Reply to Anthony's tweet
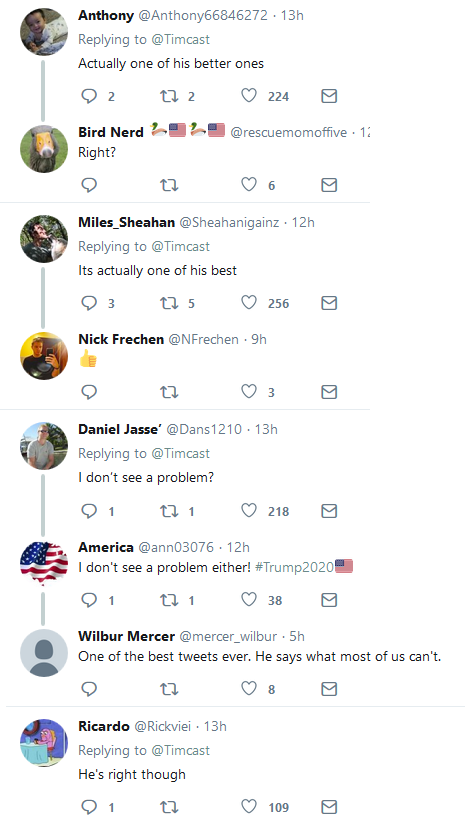 click(89, 96)
